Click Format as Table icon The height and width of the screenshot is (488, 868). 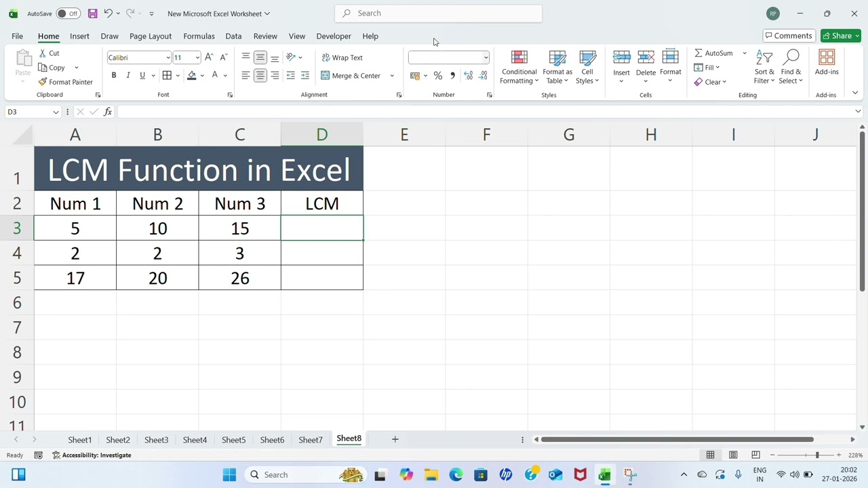click(x=557, y=58)
